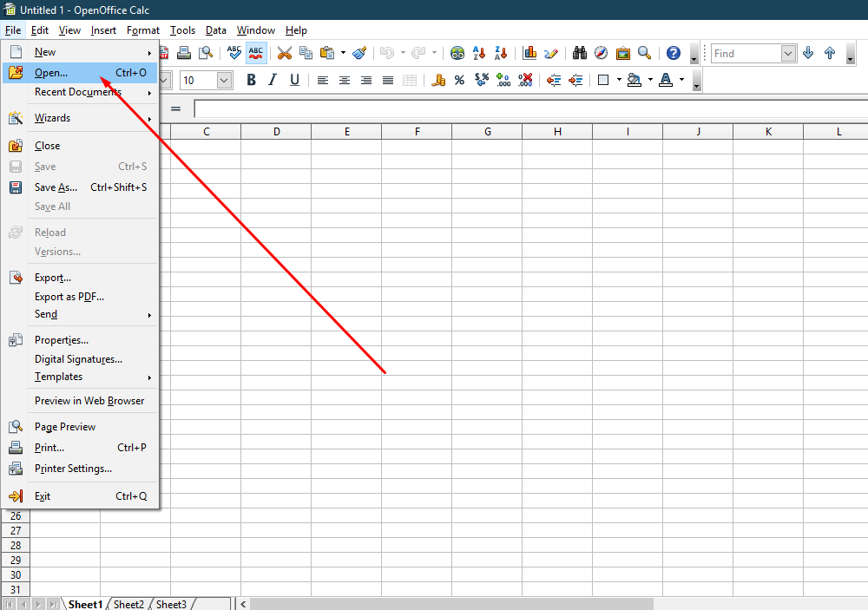
Task: Activate the Format Paintbrush
Action: [359, 52]
